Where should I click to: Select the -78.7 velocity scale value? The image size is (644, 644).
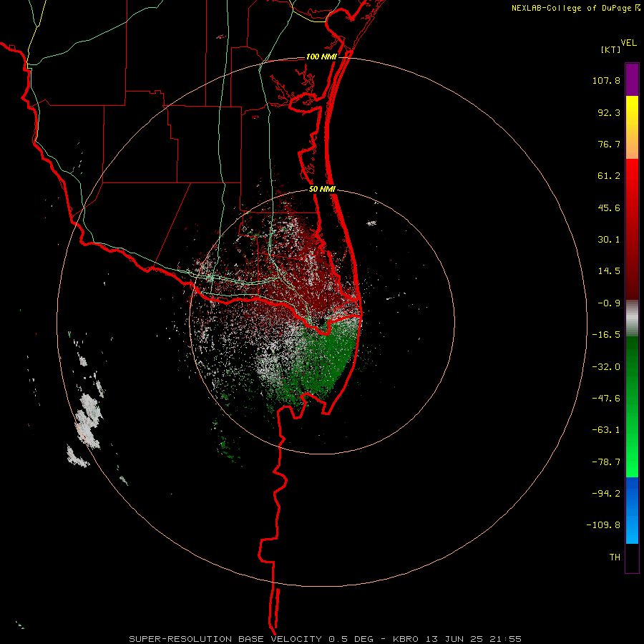pyautogui.click(x=606, y=462)
